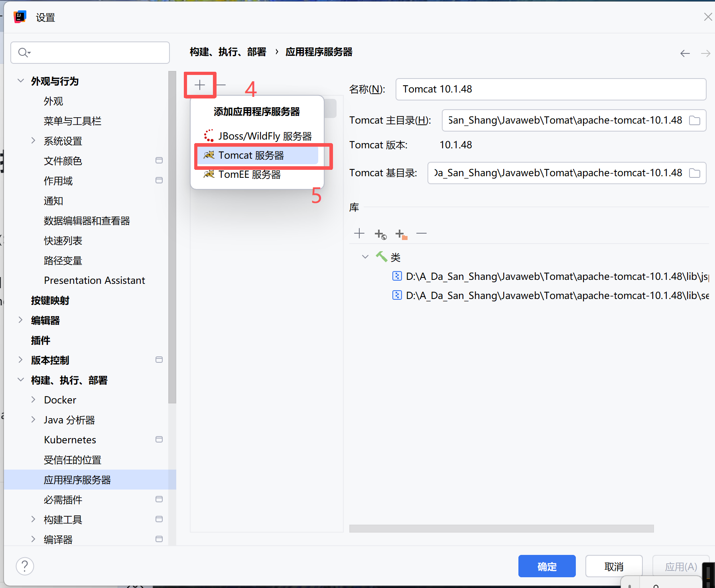Select Tomcat server in popup menu
715x588 pixels.
(x=258, y=155)
